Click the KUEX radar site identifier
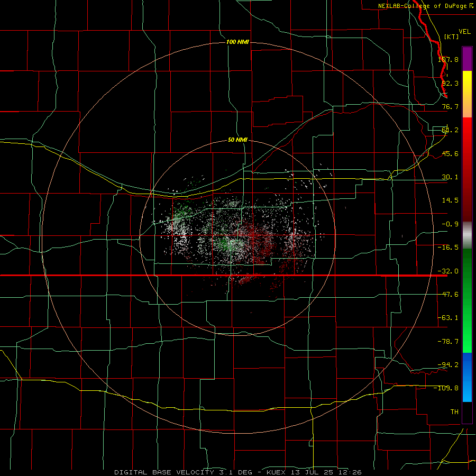Viewport: 476px width, 476px height. click(x=276, y=472)
